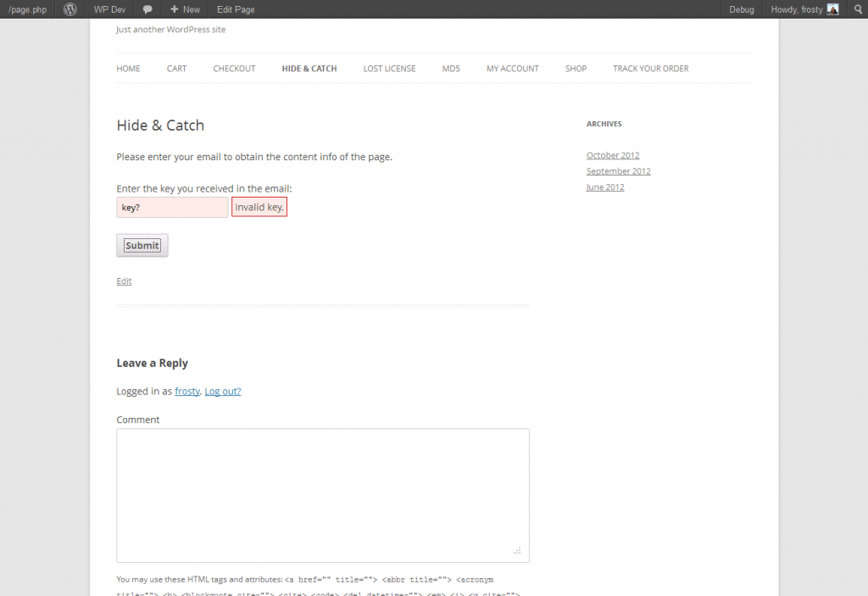Navigate to the Lost License page
The height and width of the screenshot is (596, 868).
[x=389, y=69]
